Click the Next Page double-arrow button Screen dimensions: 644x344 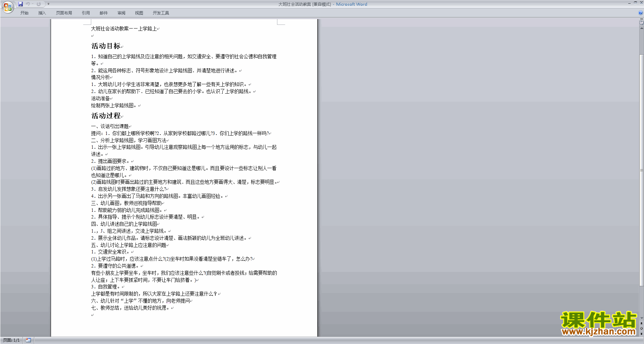[x=641, y=334]
